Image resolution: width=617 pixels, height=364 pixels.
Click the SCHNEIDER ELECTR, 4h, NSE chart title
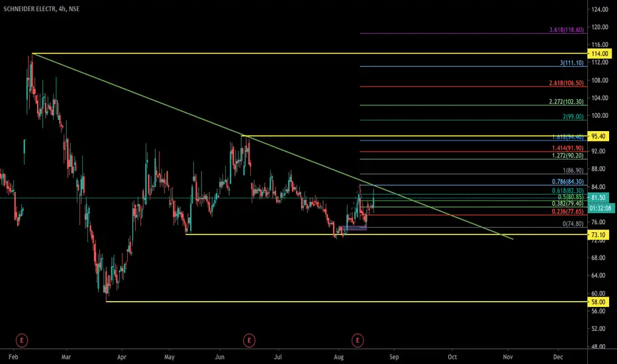coord(41,9)
